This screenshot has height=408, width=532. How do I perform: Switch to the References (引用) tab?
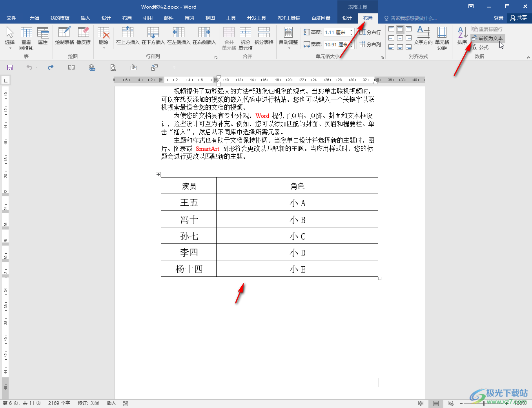point(148,18)
